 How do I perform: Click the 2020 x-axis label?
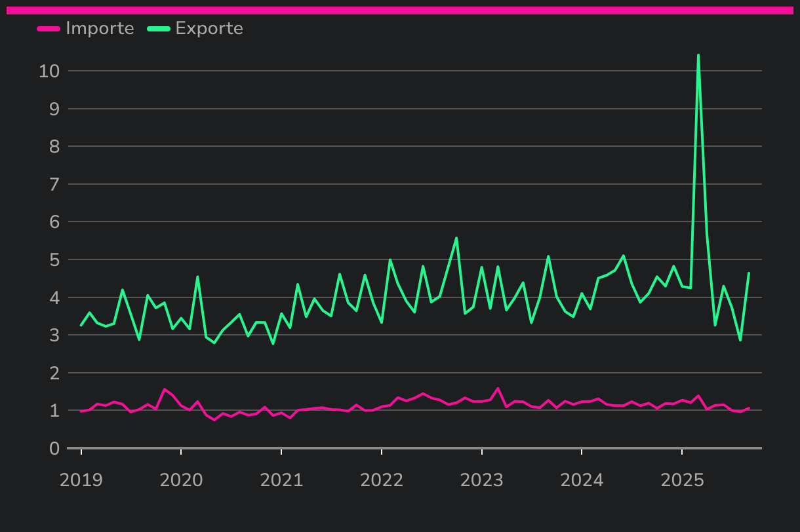(181, 480)
